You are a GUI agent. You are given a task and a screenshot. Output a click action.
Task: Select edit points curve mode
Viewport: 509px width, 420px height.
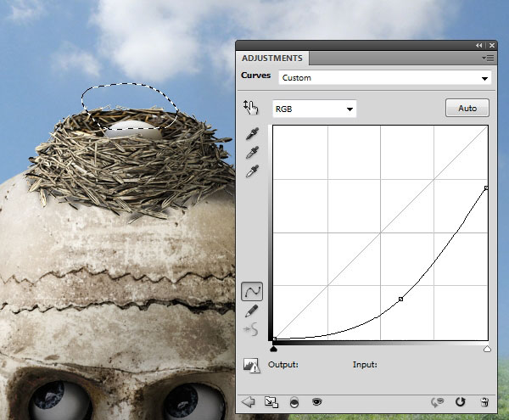[x=252, y=291]
